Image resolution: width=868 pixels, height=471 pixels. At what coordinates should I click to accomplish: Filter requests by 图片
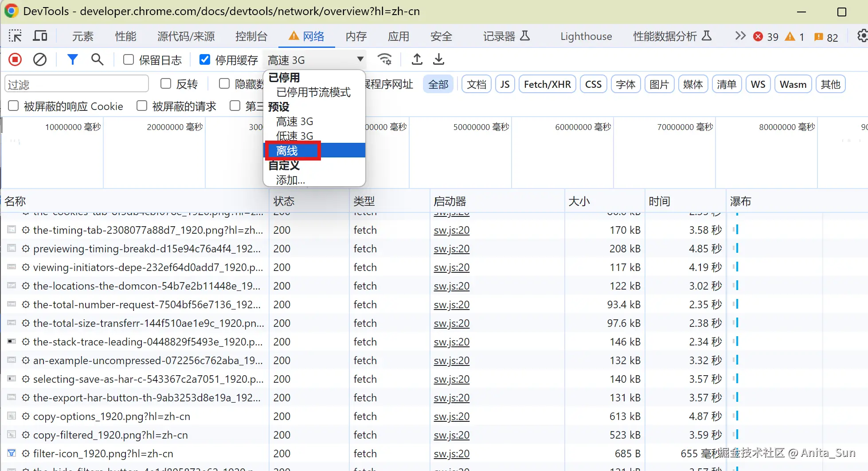pos(659,84)
